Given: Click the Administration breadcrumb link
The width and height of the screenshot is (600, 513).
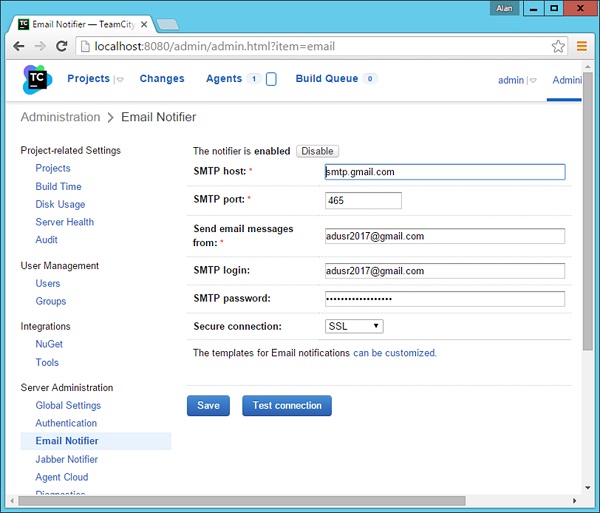Looking at the screenshot, I should tap(60, 117).
